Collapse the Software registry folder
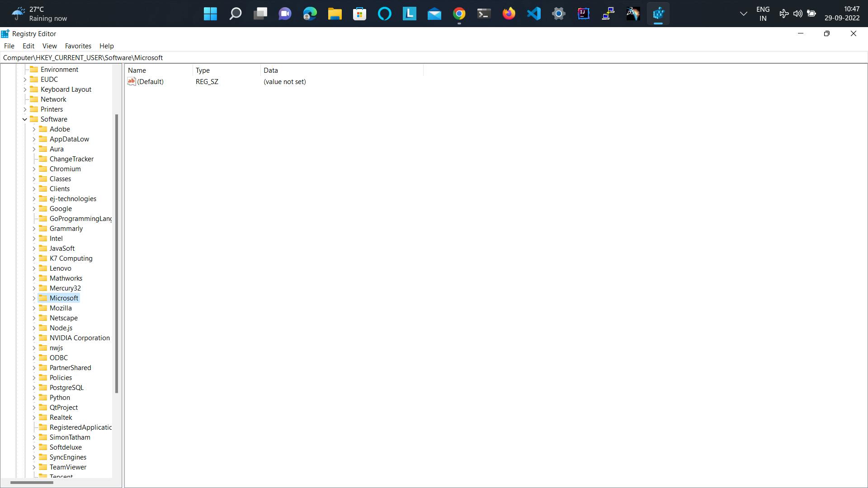 click(25, 118)
